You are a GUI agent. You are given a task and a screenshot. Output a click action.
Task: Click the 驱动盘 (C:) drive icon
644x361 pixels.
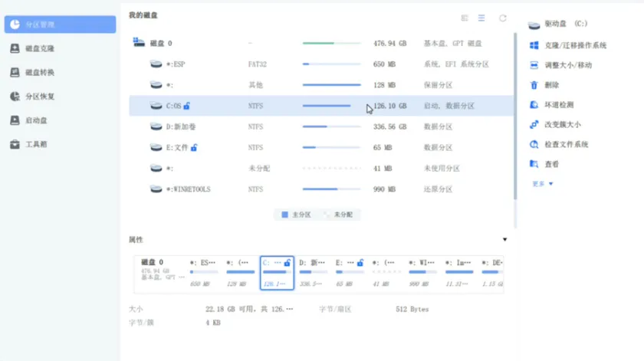534,25
